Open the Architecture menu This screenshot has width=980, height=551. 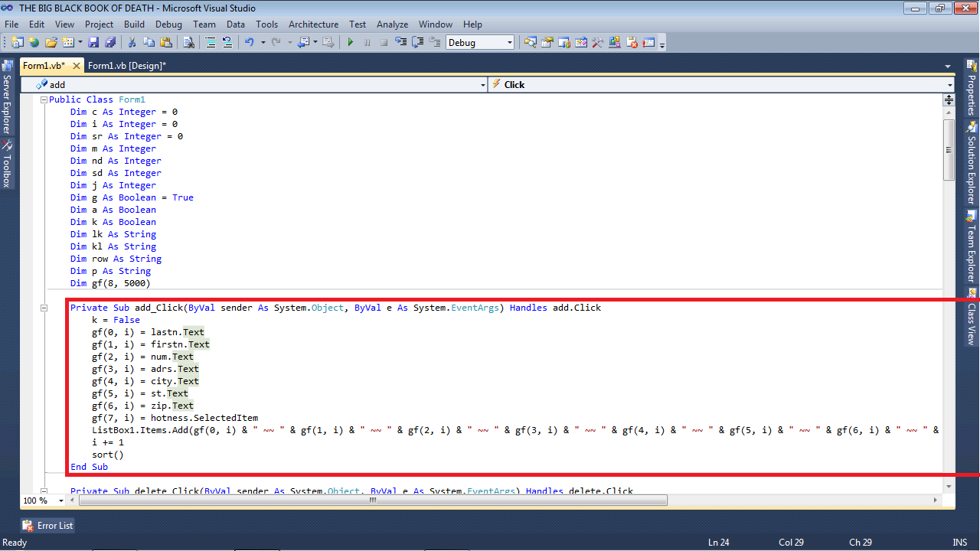[313, 24]
